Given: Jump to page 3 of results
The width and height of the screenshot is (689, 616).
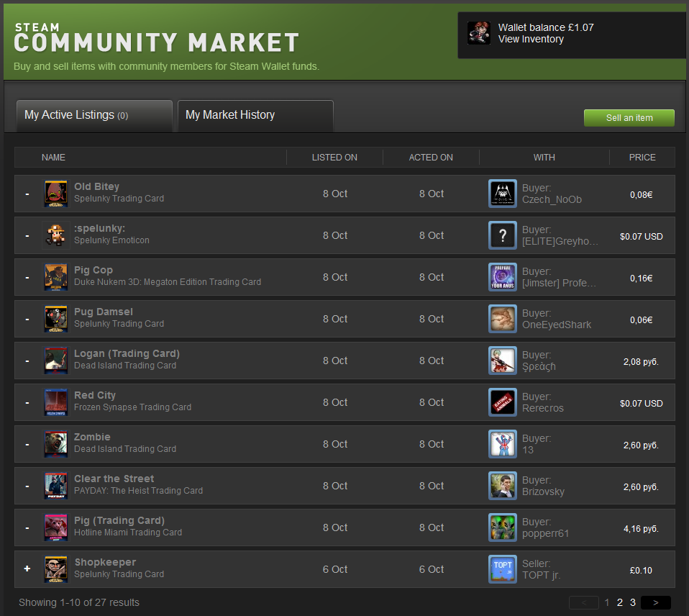Looking at the screenshot, I should click(x=633, y=602).
